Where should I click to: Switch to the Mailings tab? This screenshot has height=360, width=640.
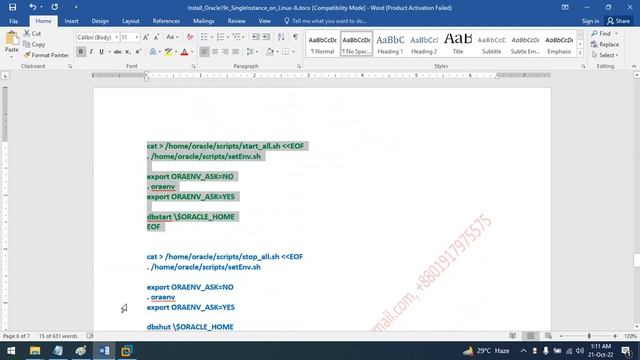click(x=204, y=21)
